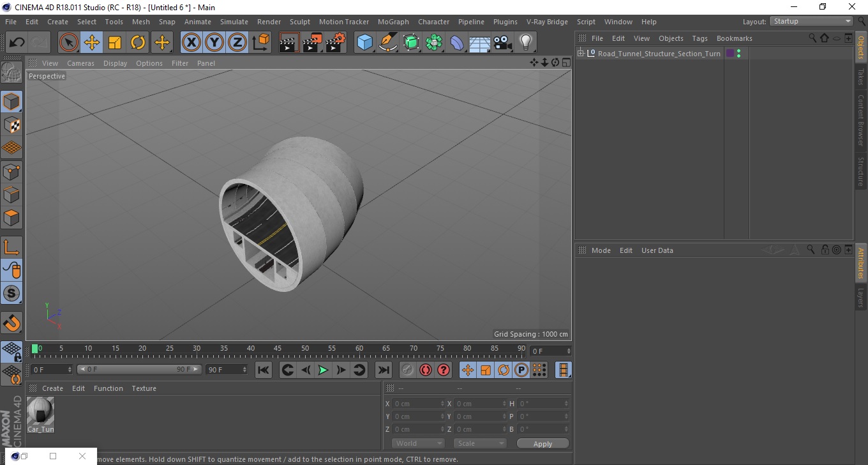Open viewport Cameras menu
The image size is (868, 465).
pos(80,63)
